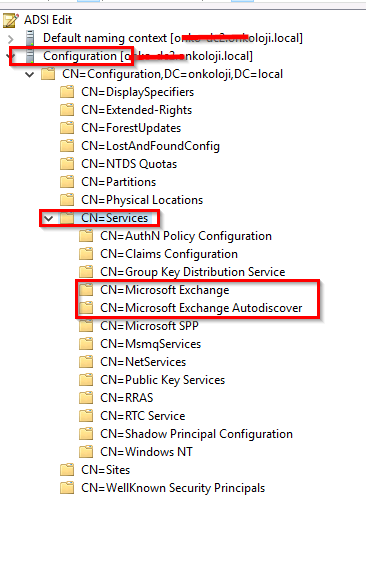Select CN=Microsoft Exchange Autodiscover
Image resolution: width=366 pixels, height=588 pixels.
pyautogui.click(x=201, y=308)
